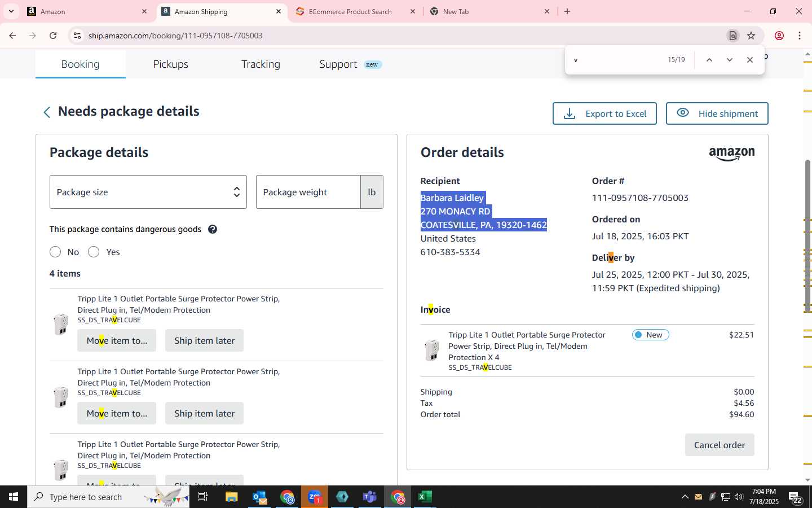Open dangerous goods help question icon

pyautogui.click(x=213, y=229)
